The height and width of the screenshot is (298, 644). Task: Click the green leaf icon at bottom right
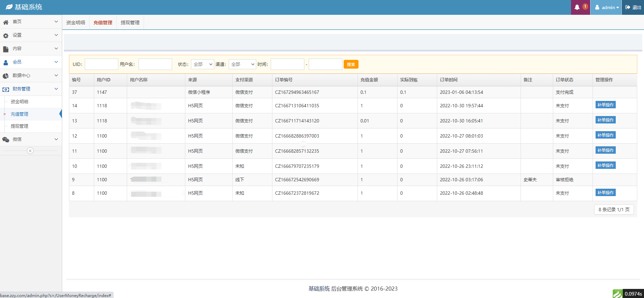(x=617, y=294)
